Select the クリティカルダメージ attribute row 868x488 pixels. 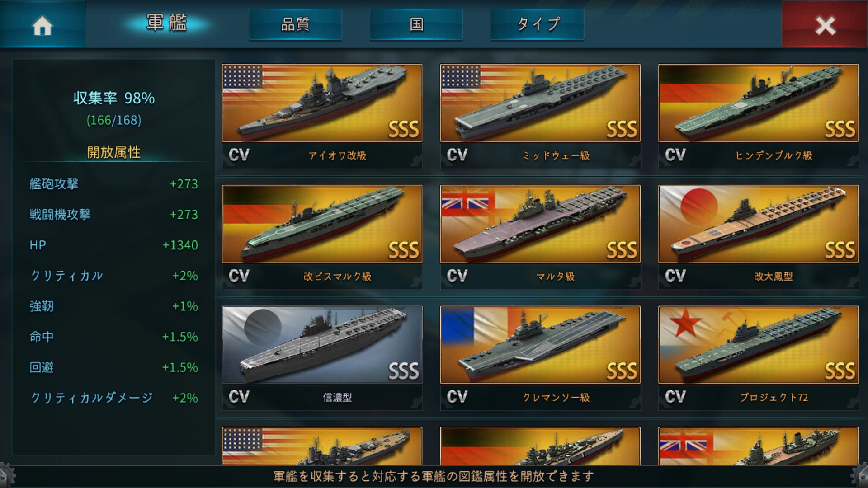coord(114,398)
